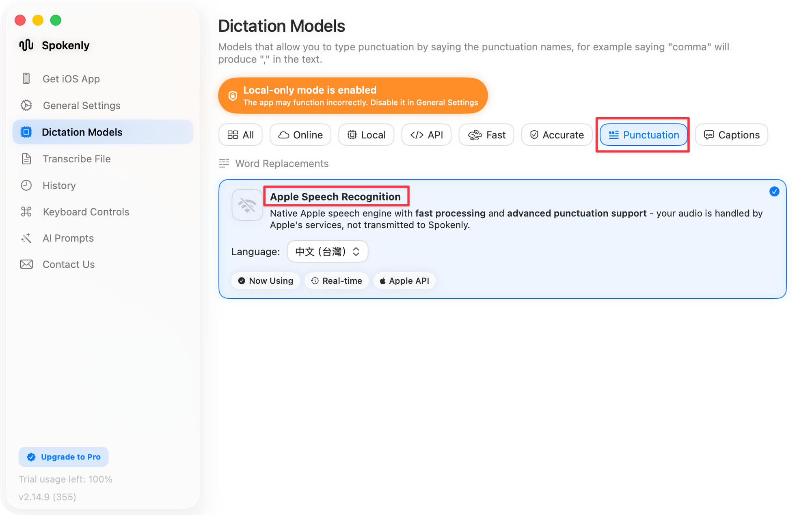This screenshot has width=812, height=515.
Task: Click the Local-only mode warning banner
Action: click(352, 95)
